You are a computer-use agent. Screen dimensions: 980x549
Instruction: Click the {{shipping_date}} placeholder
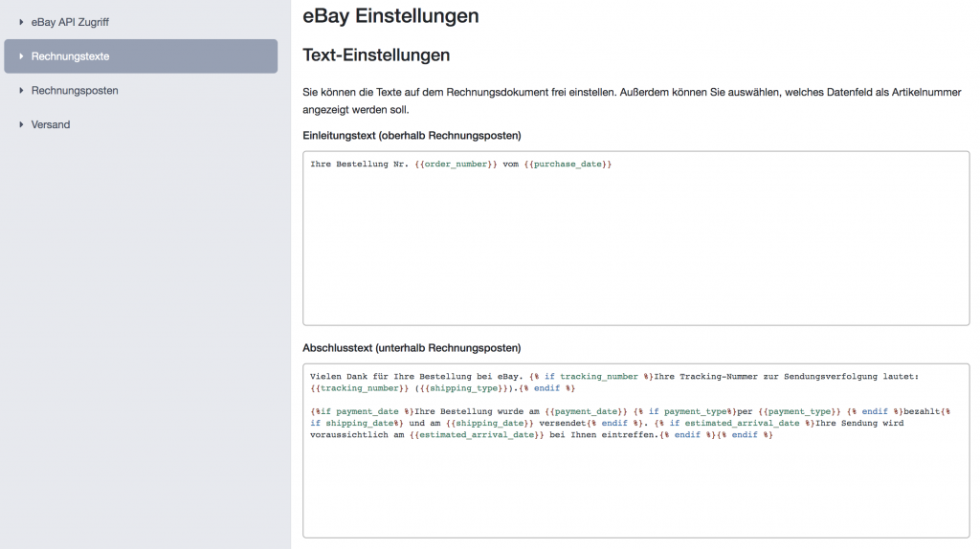click(x=490, y=424)
